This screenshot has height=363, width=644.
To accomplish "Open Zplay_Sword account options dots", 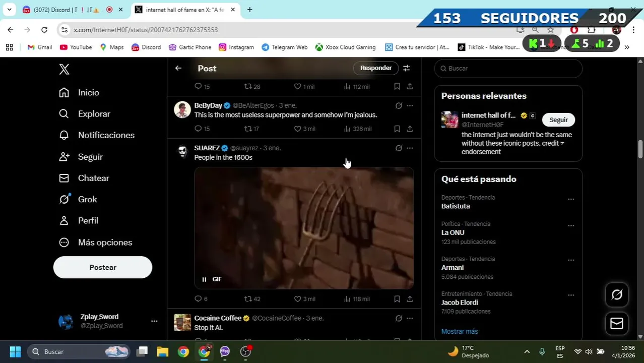I will (154, 321).
